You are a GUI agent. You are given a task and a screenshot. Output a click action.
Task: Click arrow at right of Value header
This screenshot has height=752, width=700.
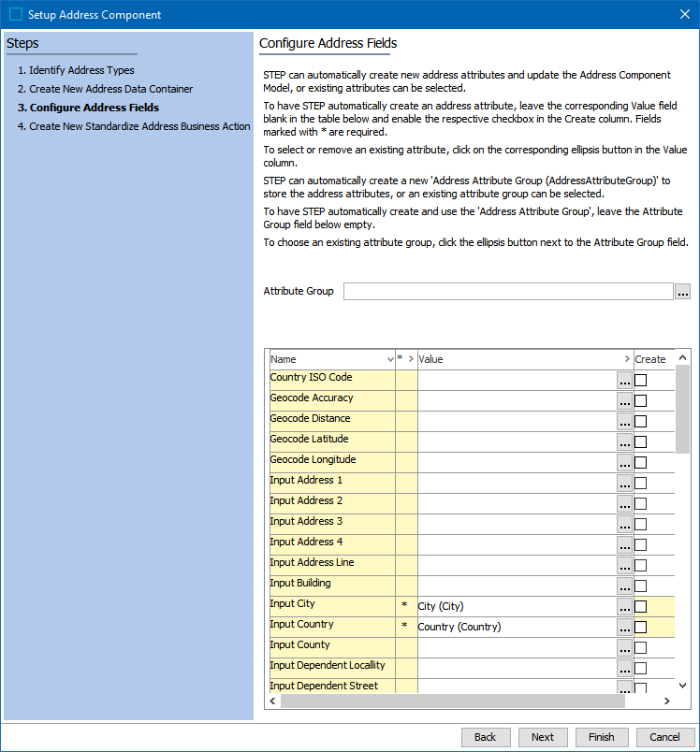click(x=627, y=359)
